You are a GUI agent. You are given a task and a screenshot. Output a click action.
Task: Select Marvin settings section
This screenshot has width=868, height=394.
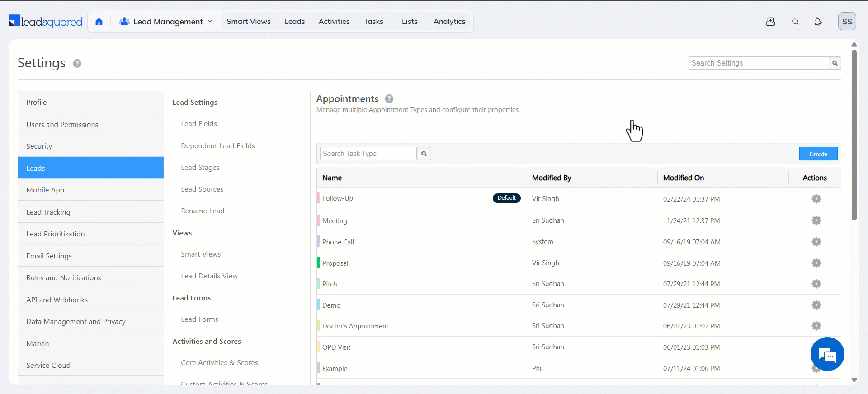point(91,343)
